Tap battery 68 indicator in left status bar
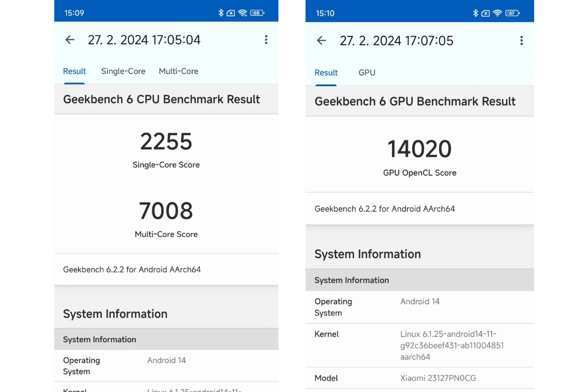This screenshot has height=392, width=588. (257, 13)
